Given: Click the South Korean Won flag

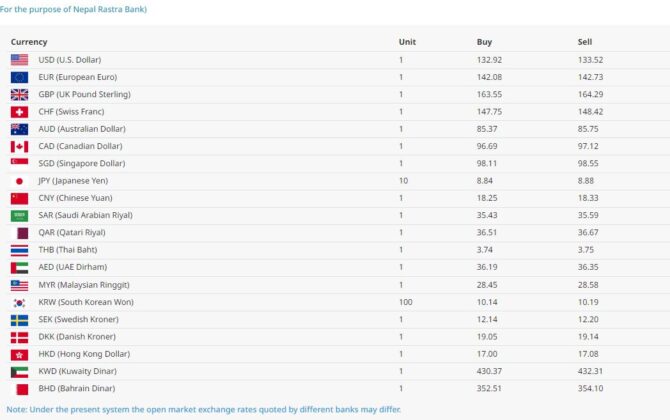Looking at the screenshot, I should click(19, 302).
